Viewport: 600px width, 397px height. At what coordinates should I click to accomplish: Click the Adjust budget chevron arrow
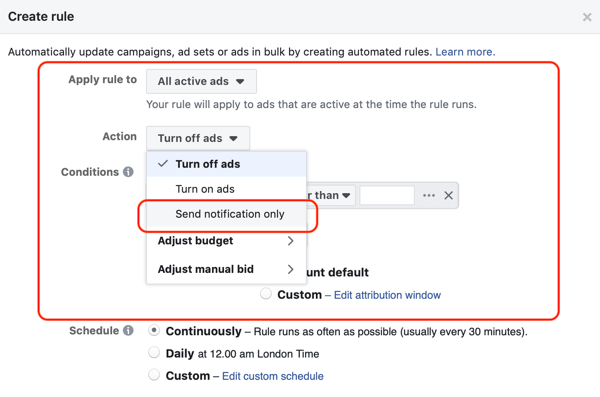tap(290, 241)
